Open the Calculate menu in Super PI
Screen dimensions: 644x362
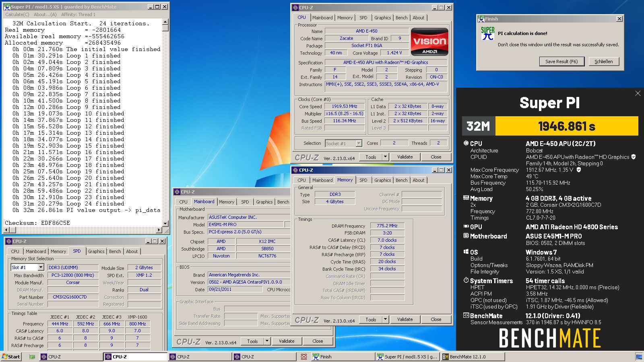[x=17, y=14]
